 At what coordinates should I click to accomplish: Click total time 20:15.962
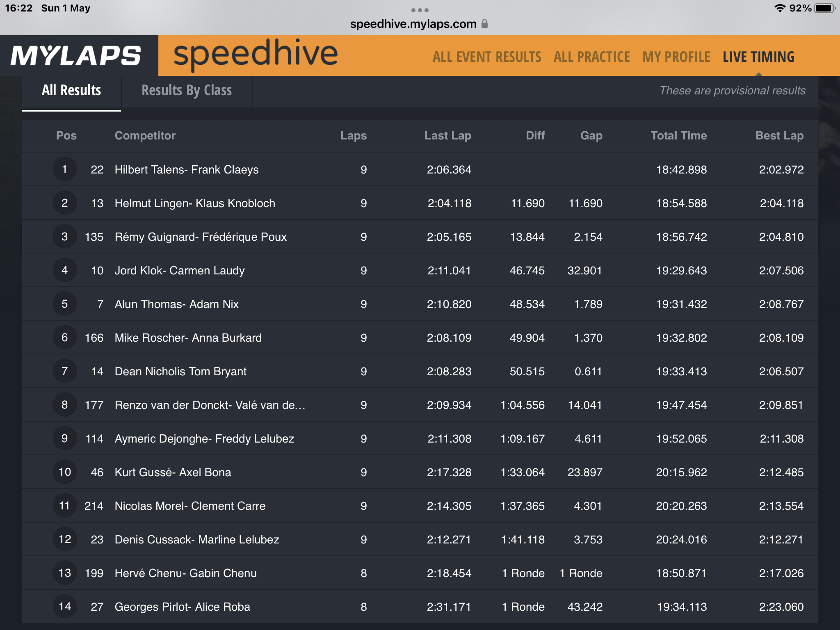coord(681,472)
